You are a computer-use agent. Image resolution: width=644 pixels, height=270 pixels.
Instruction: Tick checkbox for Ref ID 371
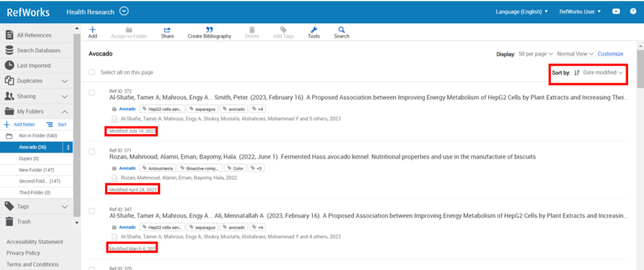pyautogui.click(x=92, y=151)
